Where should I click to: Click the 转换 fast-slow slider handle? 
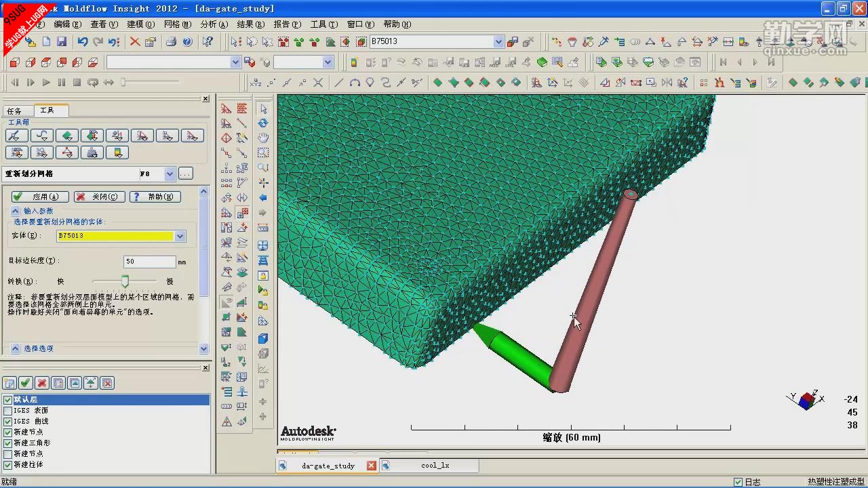click(125, 281)
